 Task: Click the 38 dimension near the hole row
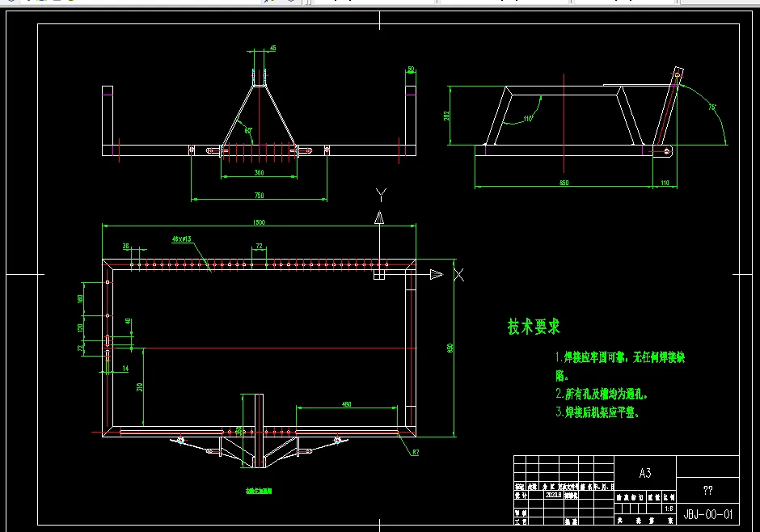click(126, 246)
